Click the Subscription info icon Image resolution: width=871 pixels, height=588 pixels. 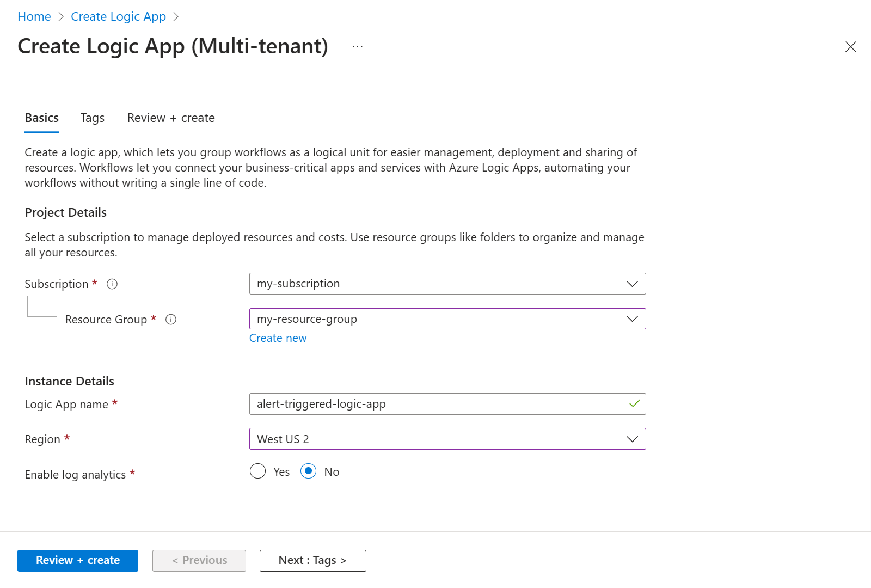coord(112,284)
